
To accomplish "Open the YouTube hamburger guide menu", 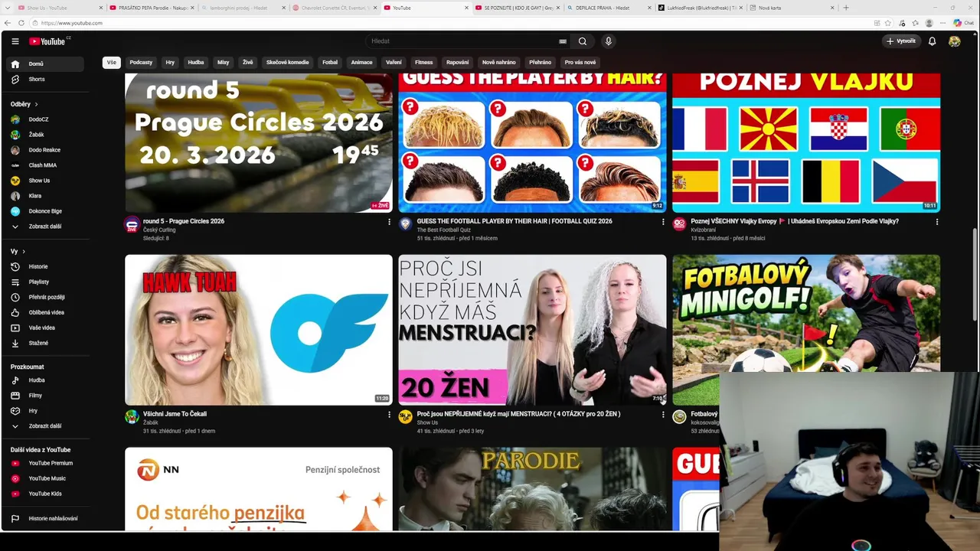I will click(x=15, y=41).
